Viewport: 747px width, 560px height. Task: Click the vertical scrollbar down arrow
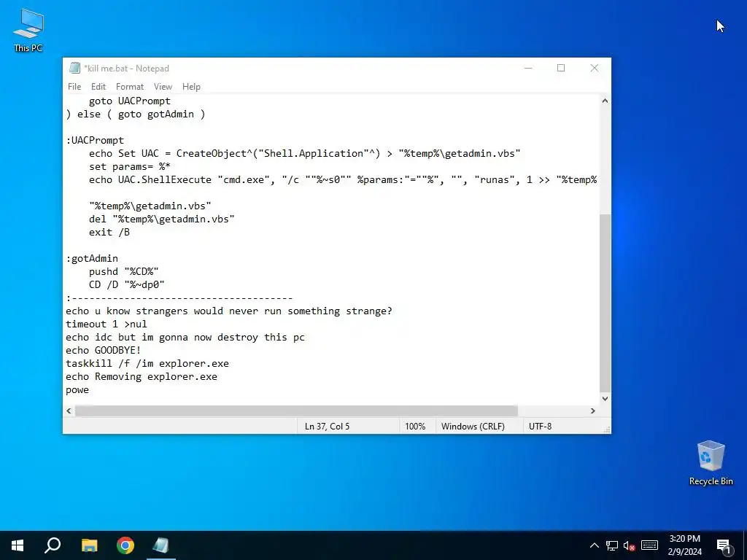[605, 399]
